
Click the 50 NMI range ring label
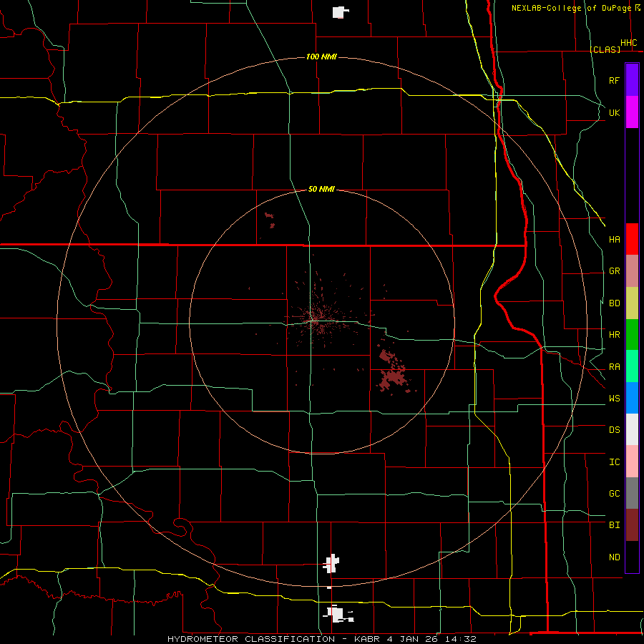point(321,189)
